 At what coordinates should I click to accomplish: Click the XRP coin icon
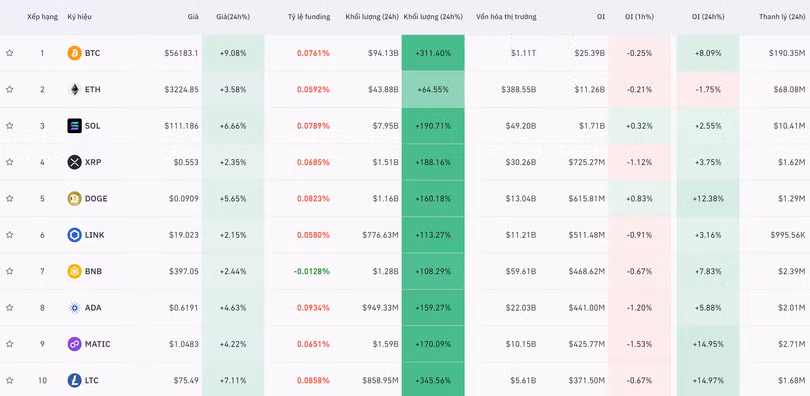74,162
